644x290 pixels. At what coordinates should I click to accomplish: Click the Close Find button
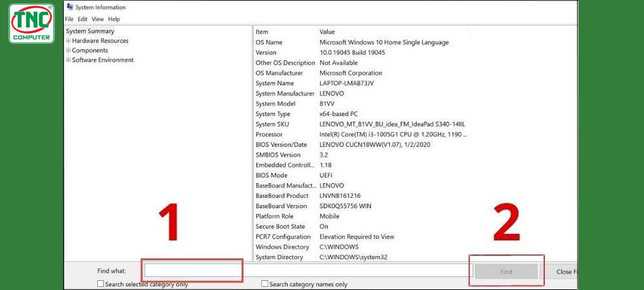point(566,271)
